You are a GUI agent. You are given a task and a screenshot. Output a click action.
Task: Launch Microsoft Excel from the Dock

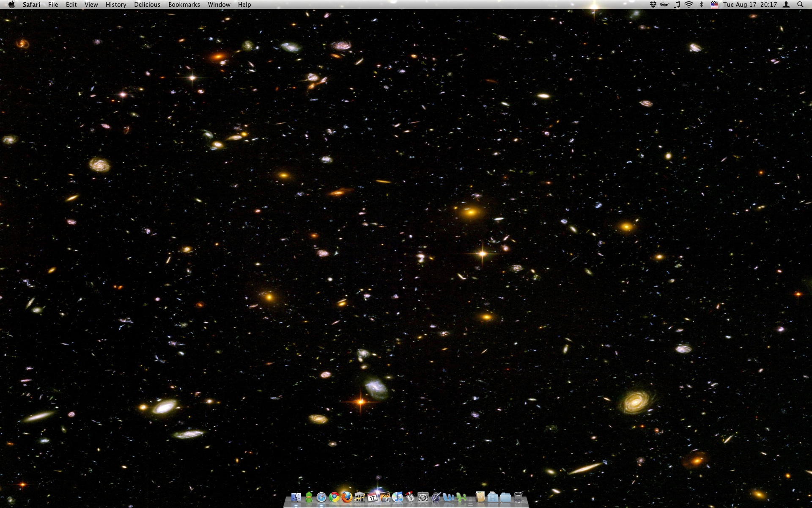click(x=461, y=497)
